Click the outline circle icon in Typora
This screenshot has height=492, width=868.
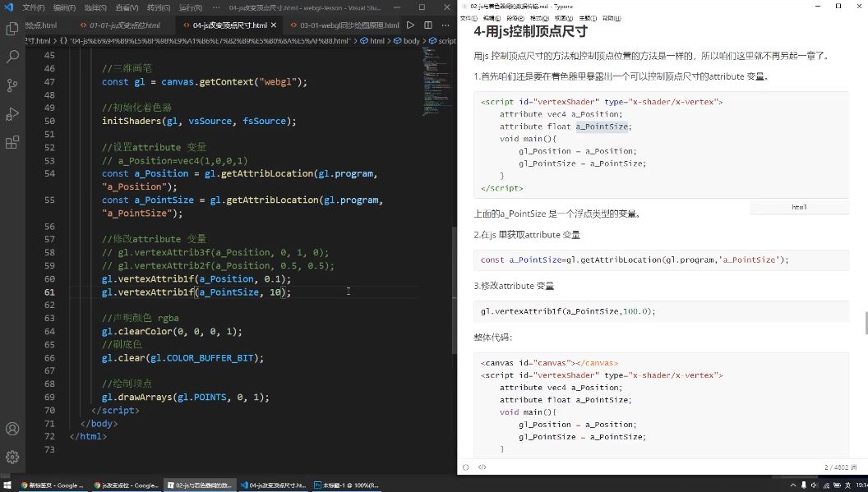click(465, 467)
